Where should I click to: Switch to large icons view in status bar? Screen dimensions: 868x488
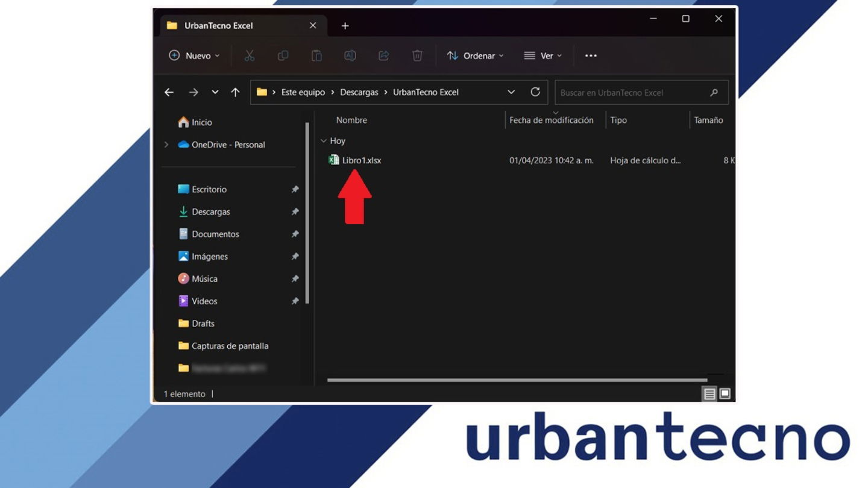click(725, 393)
